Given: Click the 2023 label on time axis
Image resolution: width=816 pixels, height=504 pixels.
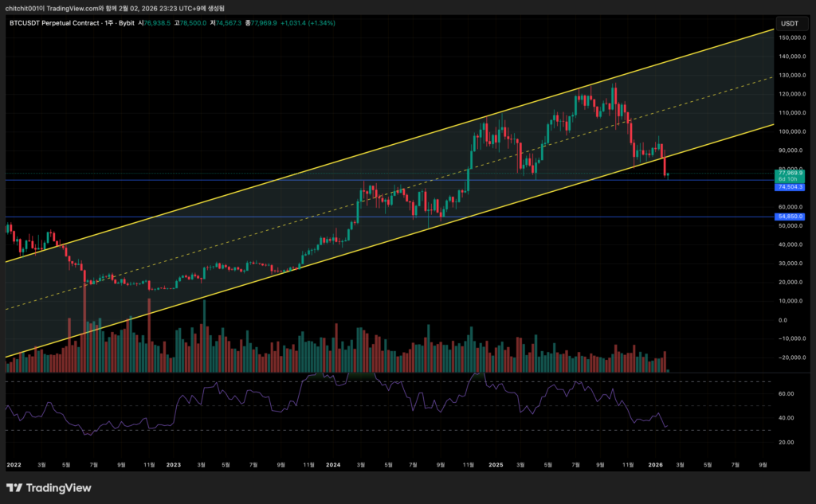Looking at the screenshot, I should (174, 463).
